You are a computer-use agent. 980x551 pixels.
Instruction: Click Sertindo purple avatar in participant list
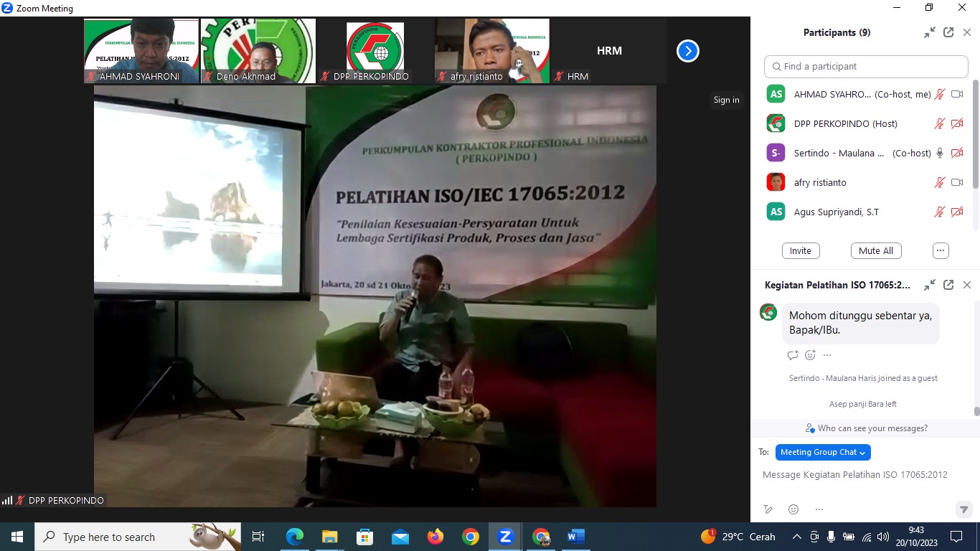(x=776, y=153)
